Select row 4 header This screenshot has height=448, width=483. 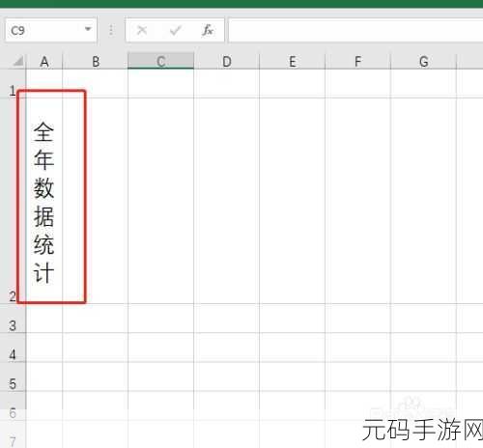[x=13, y=348]
